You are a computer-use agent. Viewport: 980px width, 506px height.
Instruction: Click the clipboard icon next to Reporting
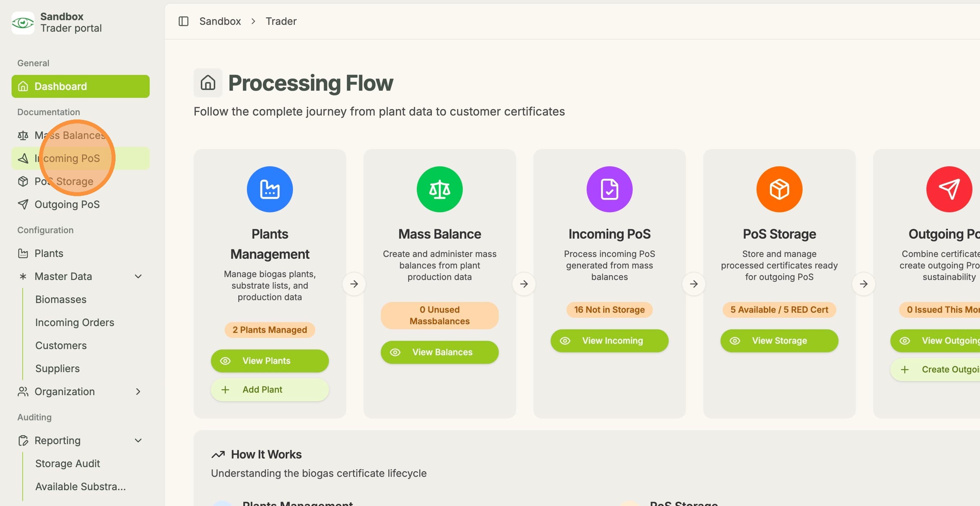click(23, 441)
